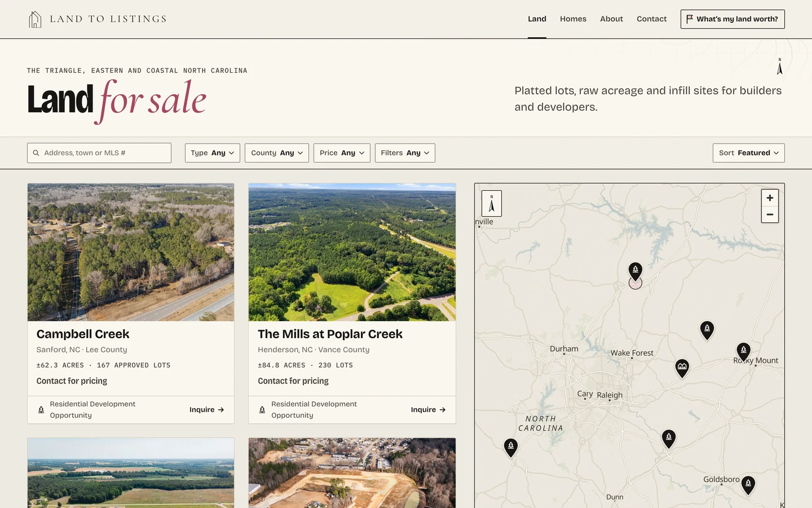812x508 pixels.
Task: Open the Campbell Creek listing title
Action: click(83, 334)
